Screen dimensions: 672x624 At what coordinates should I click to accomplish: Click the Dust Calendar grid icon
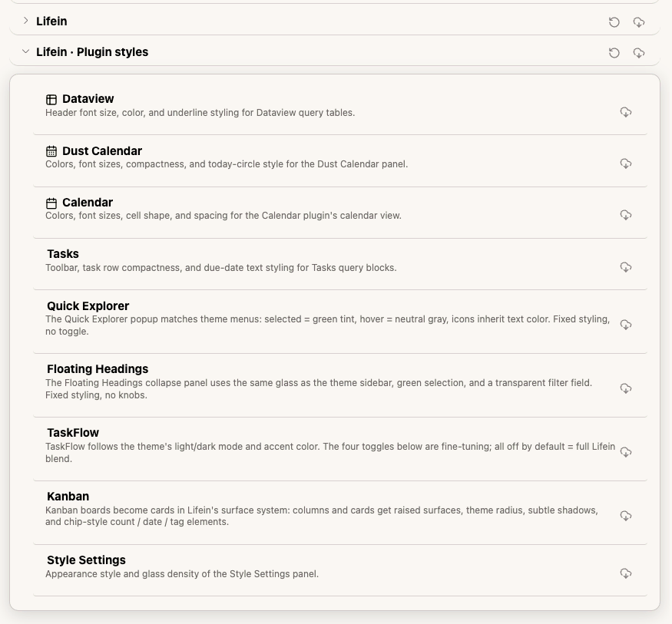51,151
